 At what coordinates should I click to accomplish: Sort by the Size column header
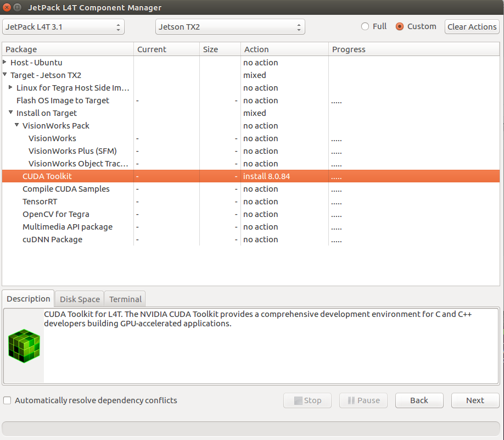pyautogui.click(x=220, y=49)
